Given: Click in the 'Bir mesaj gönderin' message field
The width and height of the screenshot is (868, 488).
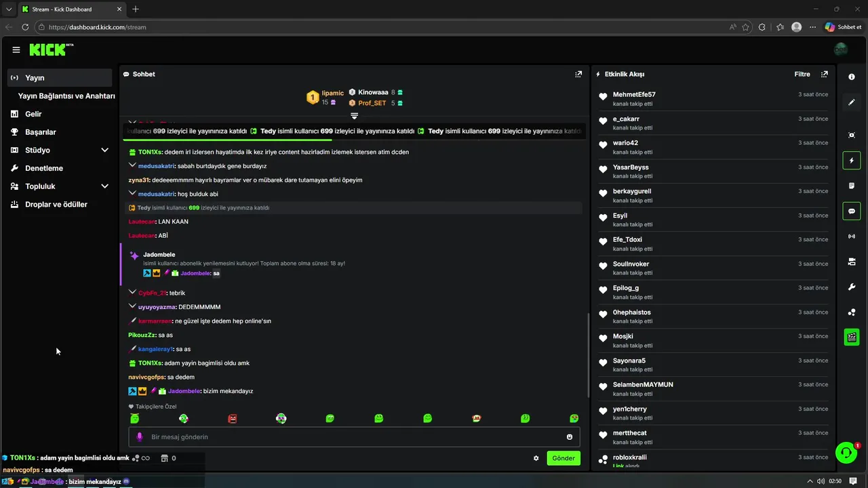Looking at the screenshot, I should 354,437.
